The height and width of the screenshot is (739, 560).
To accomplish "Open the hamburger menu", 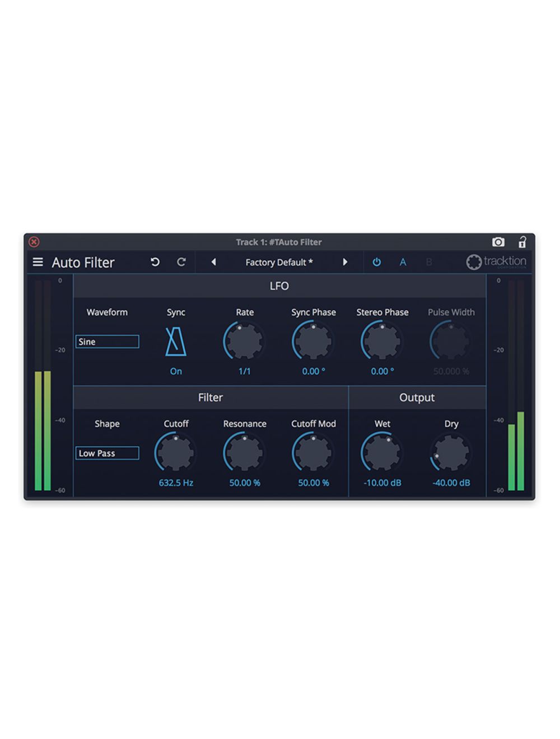I will point(37,262).
